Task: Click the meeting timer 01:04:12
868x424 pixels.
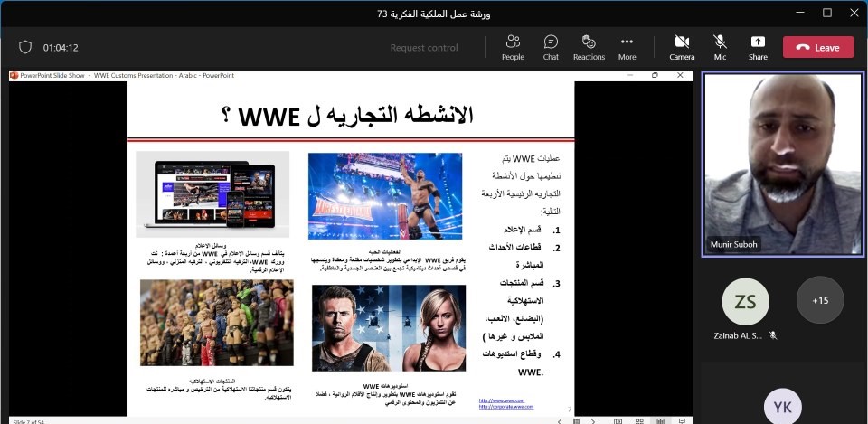Action: click(x=61, y=48)
